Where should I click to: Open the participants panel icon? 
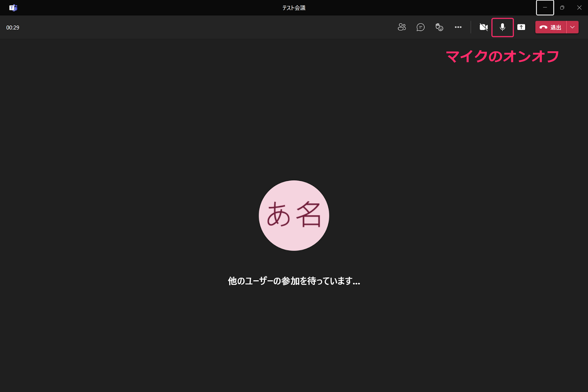tap(402, 27)
